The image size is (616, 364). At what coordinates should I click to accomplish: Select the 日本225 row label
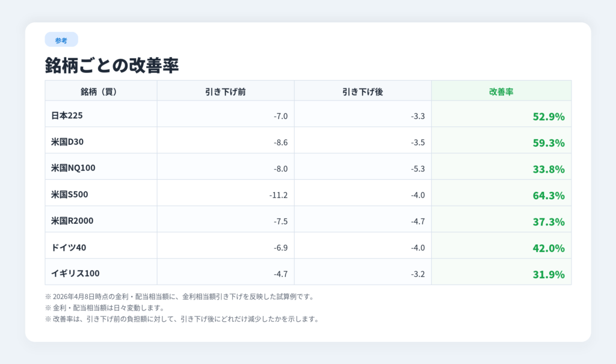[67, 116]
